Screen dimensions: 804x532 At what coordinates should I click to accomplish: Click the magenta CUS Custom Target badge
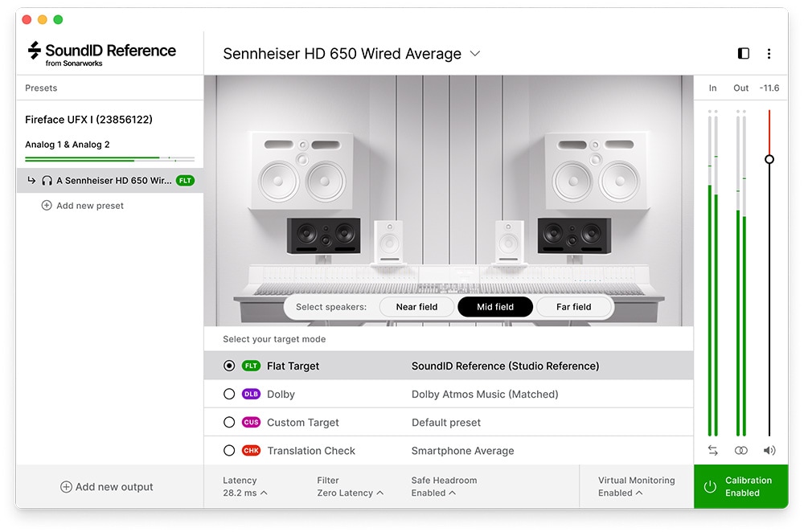pos(251,423)
